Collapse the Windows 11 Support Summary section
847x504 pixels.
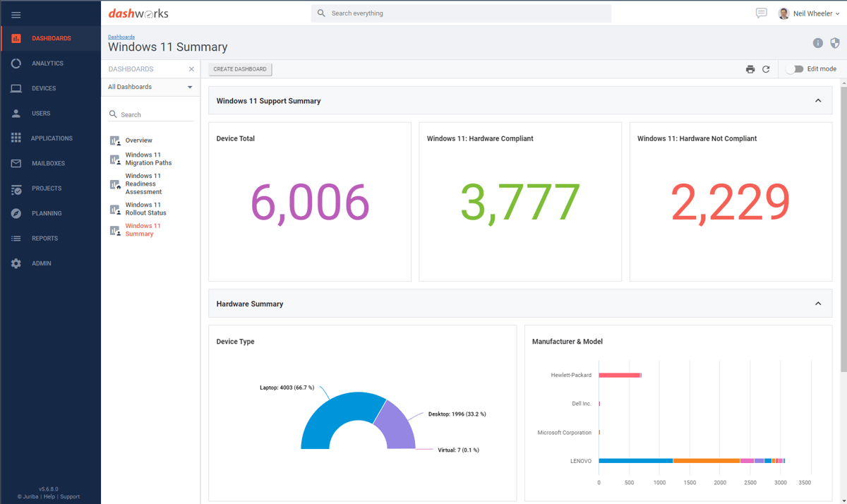(818, 101)
